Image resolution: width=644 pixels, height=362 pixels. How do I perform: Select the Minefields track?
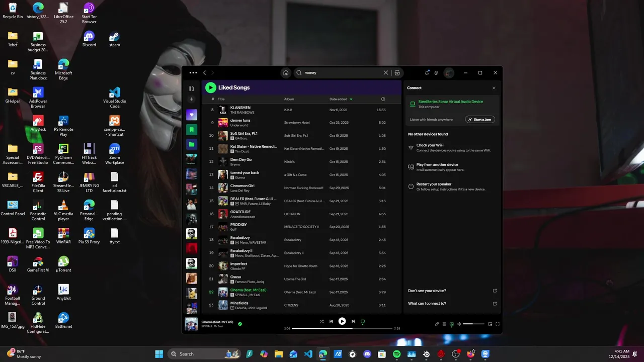[x=239, y=303]
